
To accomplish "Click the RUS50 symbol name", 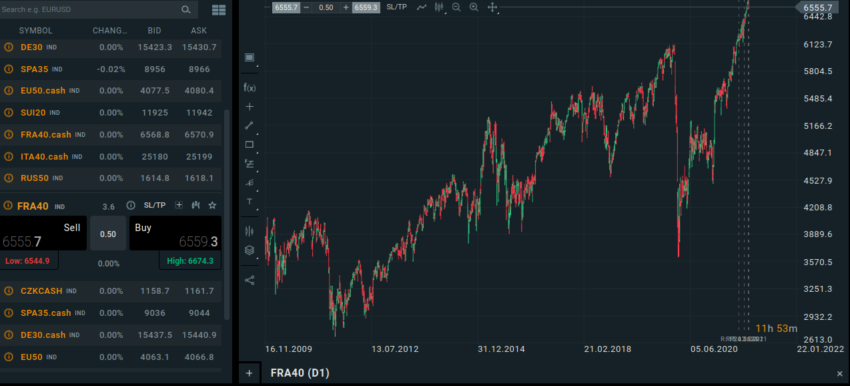I will point(35,178).
